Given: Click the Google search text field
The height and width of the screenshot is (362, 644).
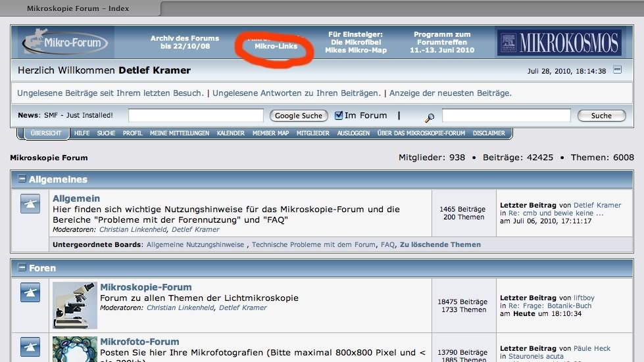Looking at the screenshot, I should coord(195,116).
